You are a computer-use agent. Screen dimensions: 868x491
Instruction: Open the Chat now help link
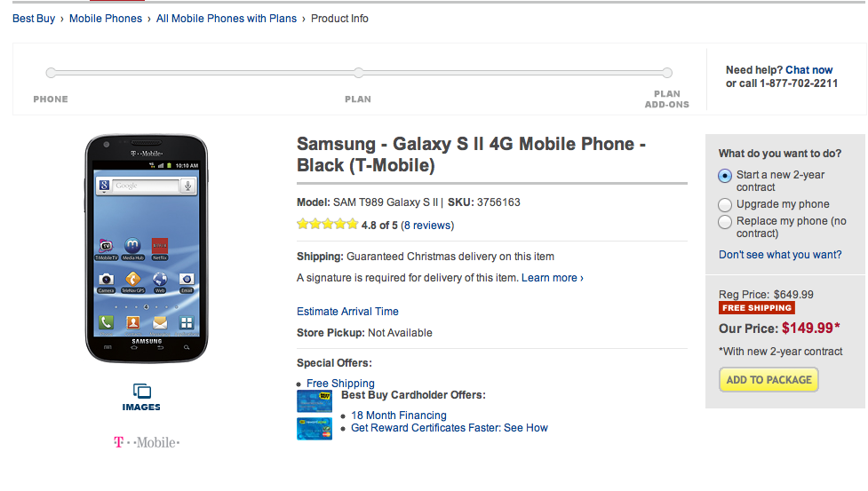808,70
